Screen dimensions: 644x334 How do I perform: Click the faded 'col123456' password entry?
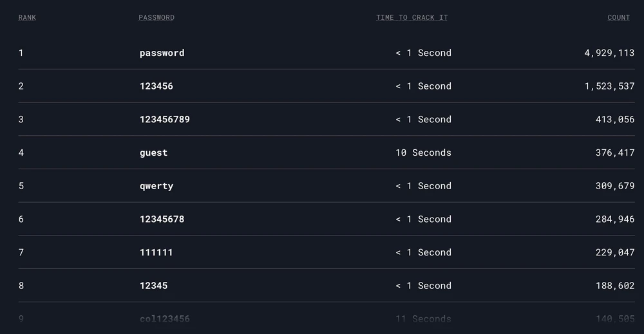pos(164,319)
